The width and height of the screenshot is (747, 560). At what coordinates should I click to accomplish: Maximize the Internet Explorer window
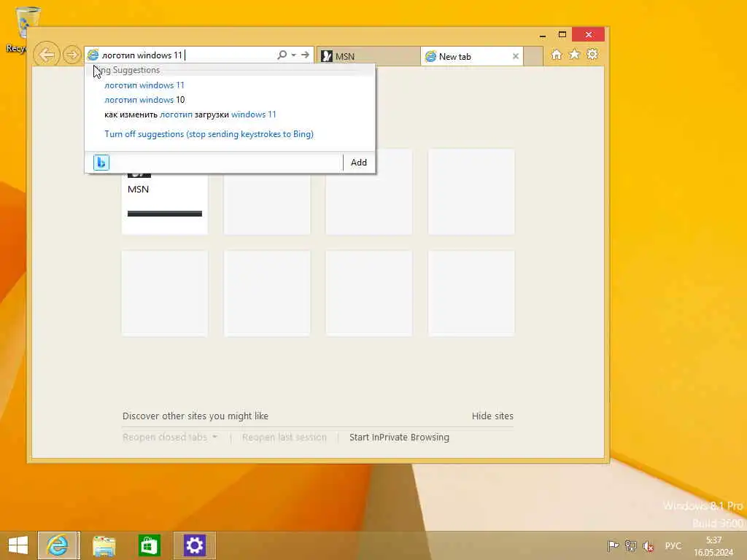(x=562, y=34)
